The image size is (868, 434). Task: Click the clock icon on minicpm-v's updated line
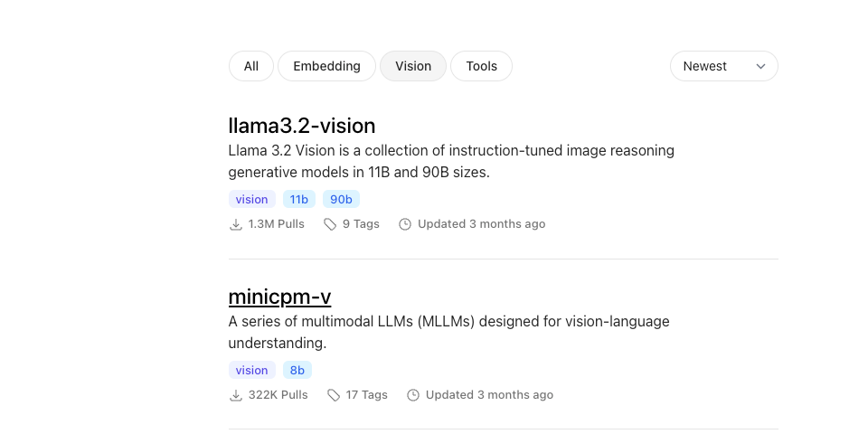pos(413,395)
